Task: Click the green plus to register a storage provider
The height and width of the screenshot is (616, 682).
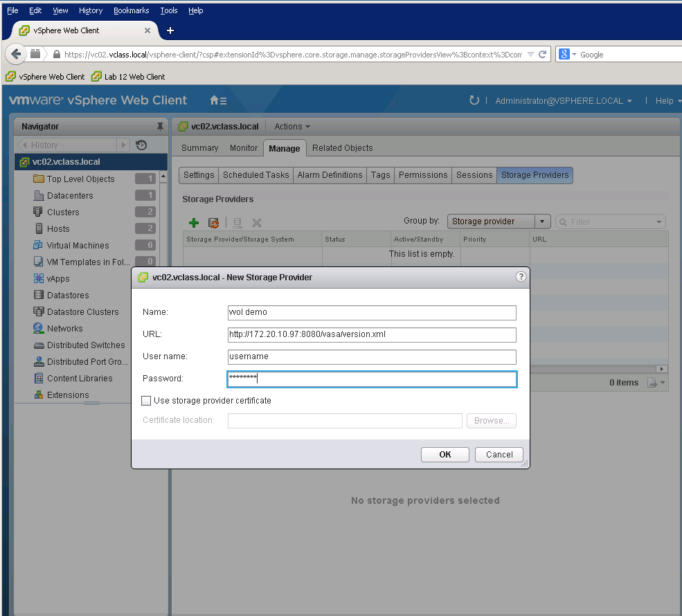Action: pos(194,222)
